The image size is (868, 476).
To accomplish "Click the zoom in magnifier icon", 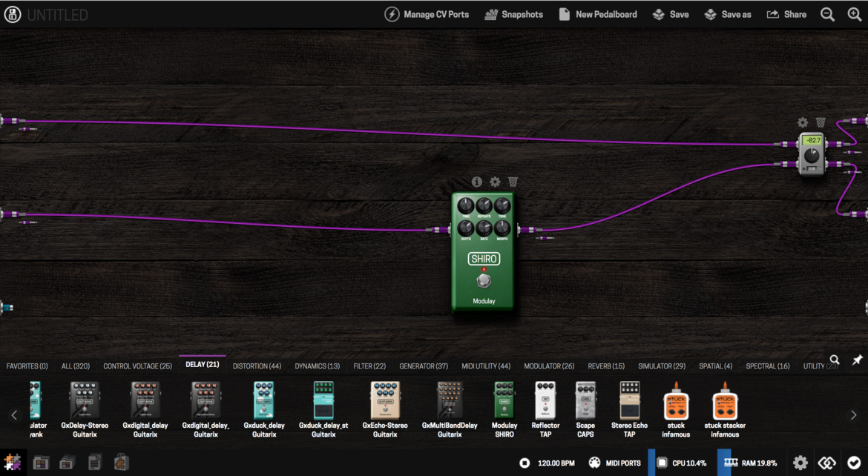I will (854, 15).
